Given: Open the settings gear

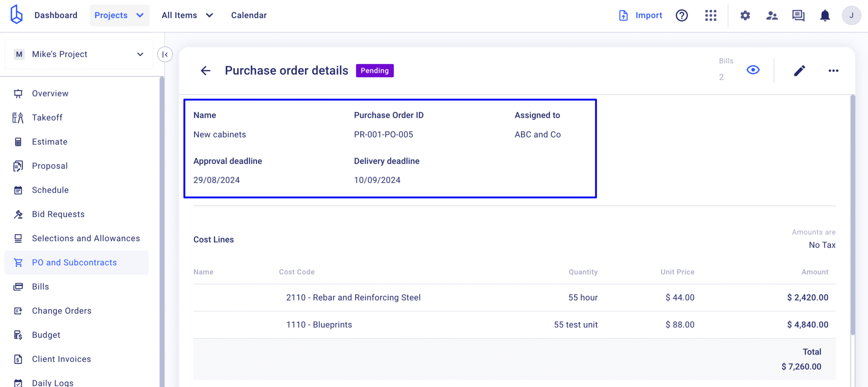Looking at the screenshot, I should pyautogui.click(x=745, y=15).
